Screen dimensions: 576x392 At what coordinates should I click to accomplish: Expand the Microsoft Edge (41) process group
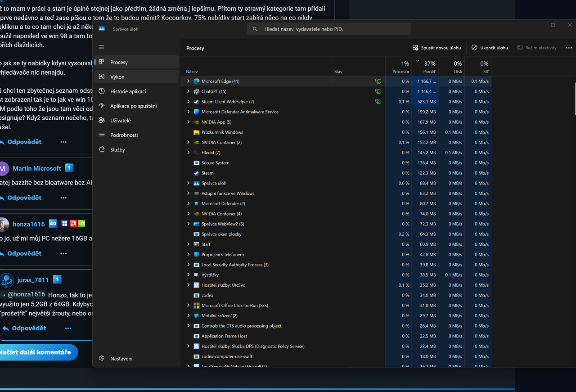click(188, 81)
